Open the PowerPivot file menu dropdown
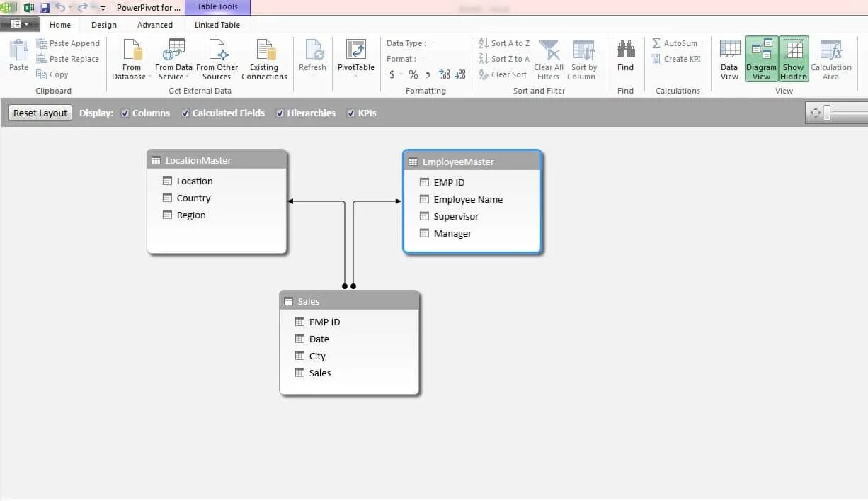The height and width of the screenshot is (501, 868). [x=20, y=24]
